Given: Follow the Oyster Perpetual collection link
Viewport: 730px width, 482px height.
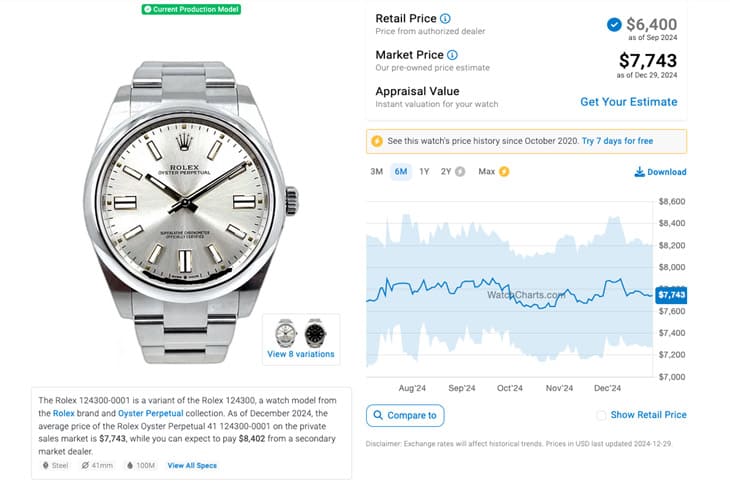Looking at the screenshot, I should pos(151,413).
